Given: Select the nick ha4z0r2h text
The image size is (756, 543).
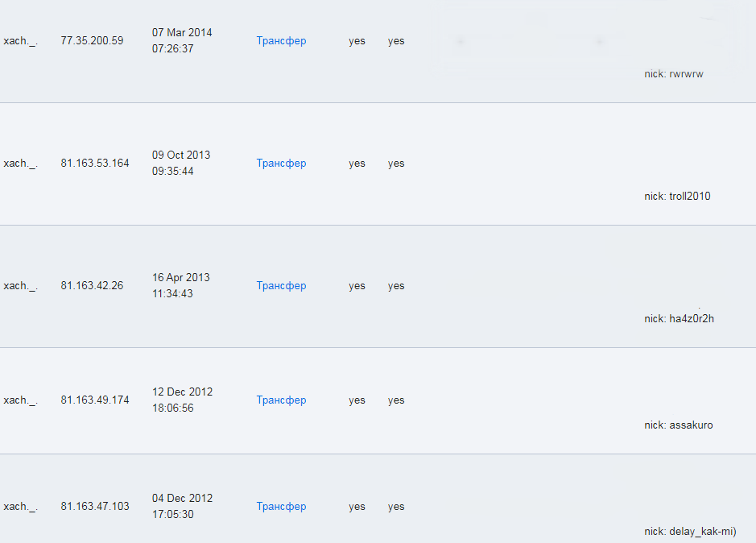Looking at the screenshot, I should point(679,319).
